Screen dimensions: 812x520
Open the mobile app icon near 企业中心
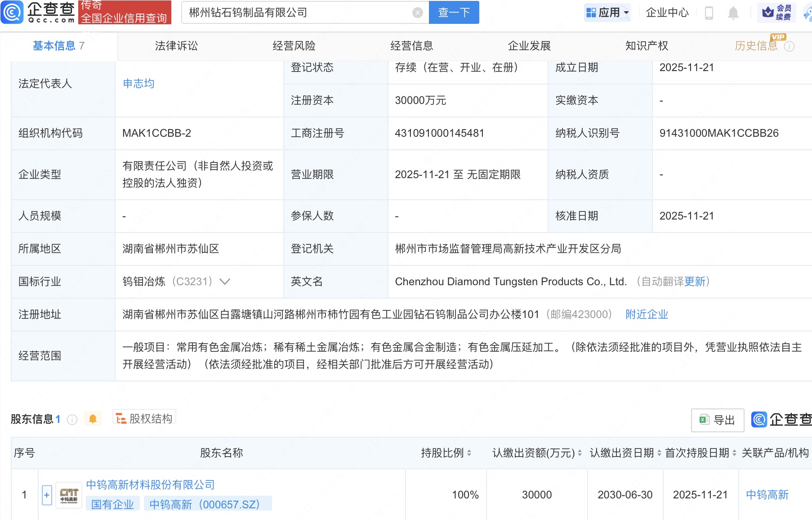click(709, 13)
